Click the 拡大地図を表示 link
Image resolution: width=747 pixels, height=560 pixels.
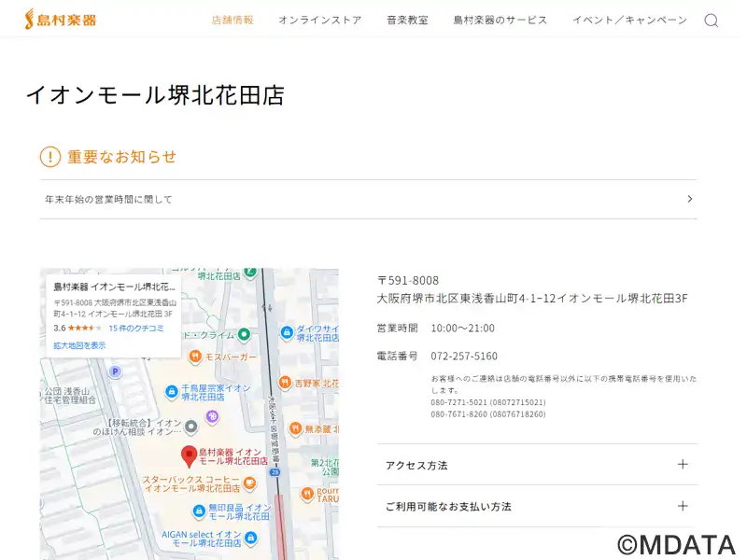tap(79, 345)
